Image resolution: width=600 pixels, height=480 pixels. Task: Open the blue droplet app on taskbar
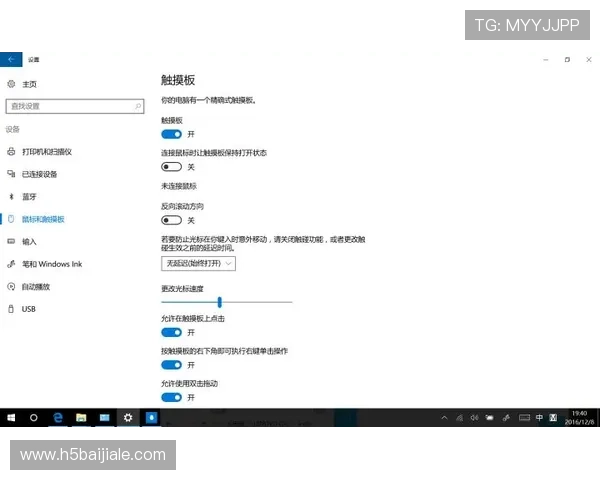(x=152, y=418)
